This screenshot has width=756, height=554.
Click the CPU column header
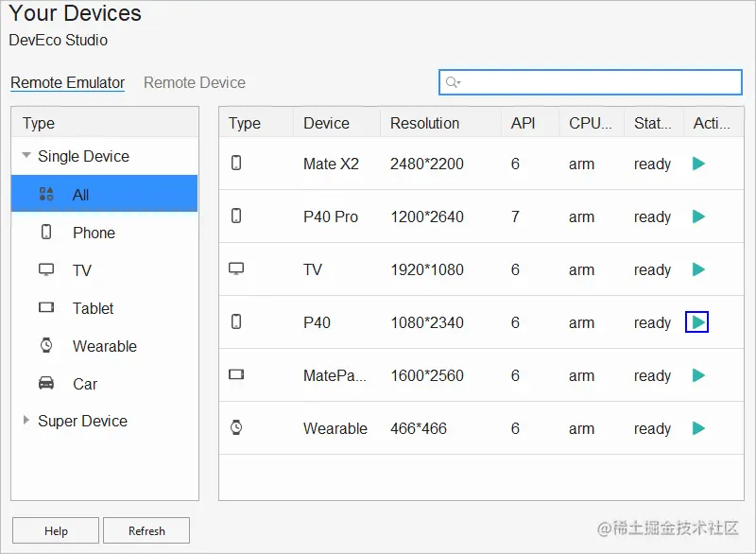click(591, 123)
